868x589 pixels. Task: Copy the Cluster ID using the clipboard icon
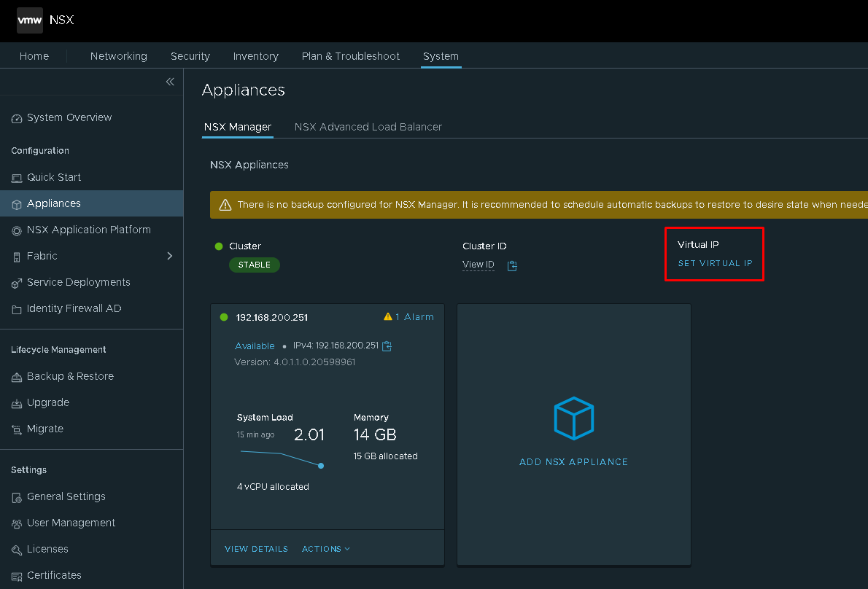511,265
